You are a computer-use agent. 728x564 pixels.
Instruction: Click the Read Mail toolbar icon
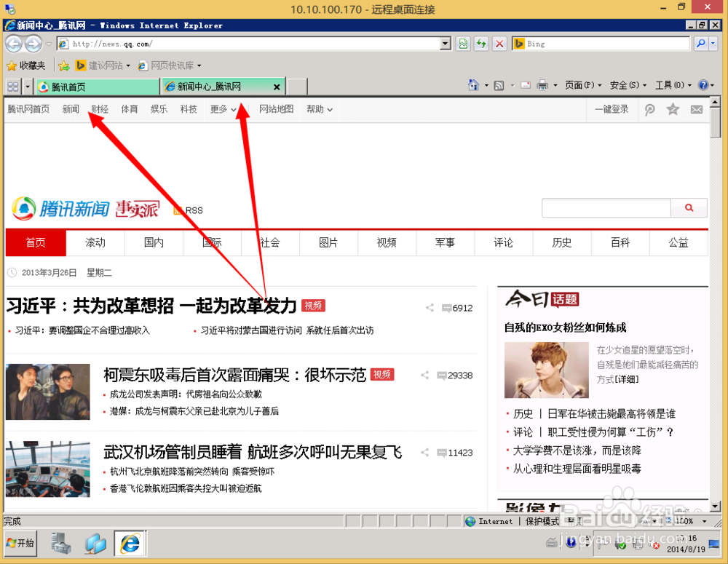coord(526,85)
